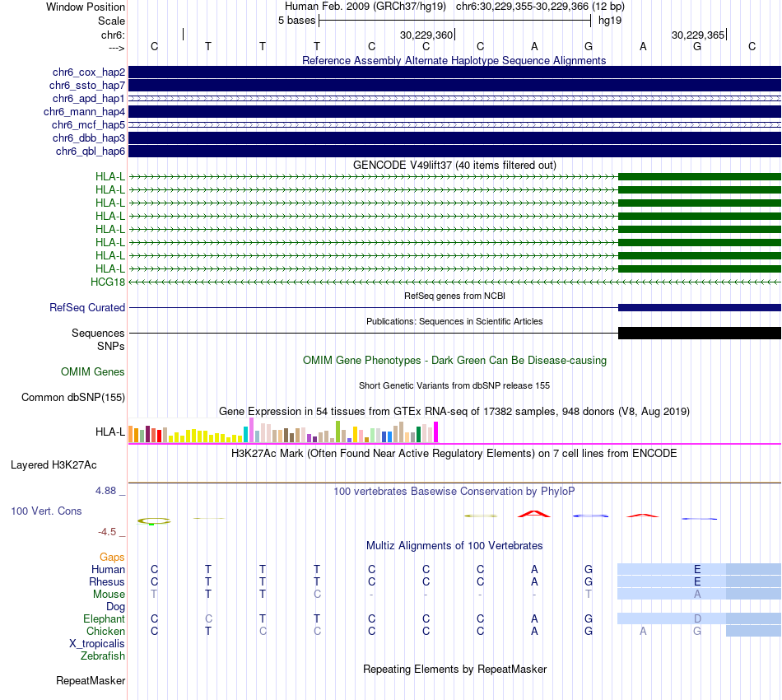Open the RefSeq Curated track label

tap(86, 307)
